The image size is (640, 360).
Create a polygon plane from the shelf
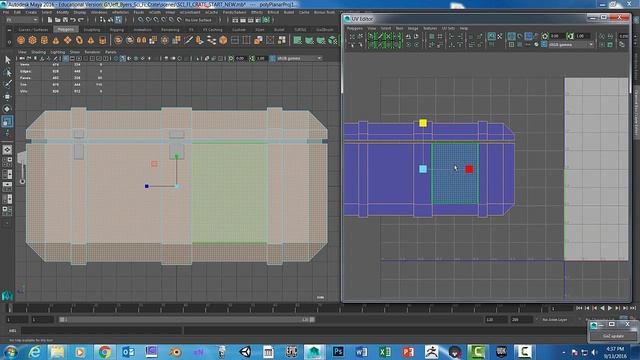click(x=67, y=40)
